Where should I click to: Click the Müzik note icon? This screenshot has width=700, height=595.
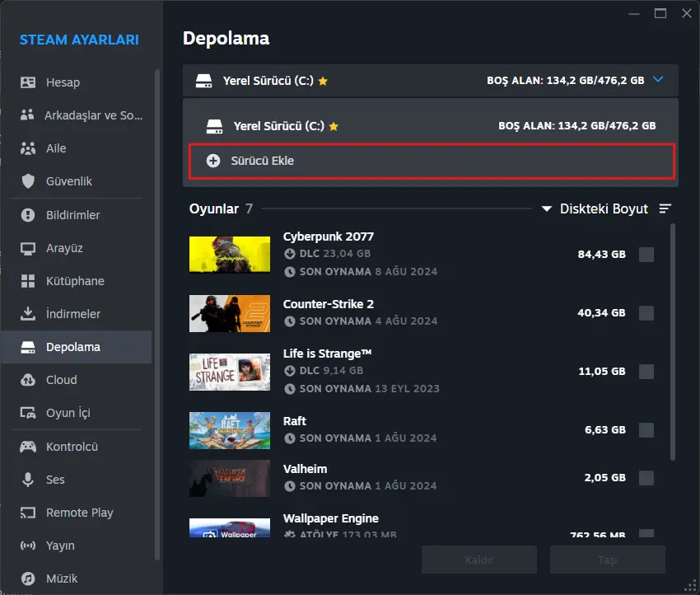pyautogui.click(x=28, y=579)
